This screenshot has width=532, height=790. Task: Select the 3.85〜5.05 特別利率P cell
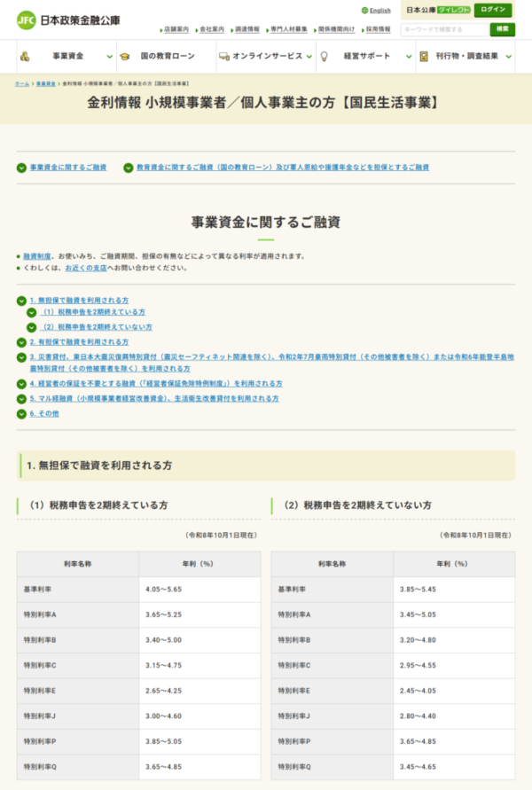point(200,741)
